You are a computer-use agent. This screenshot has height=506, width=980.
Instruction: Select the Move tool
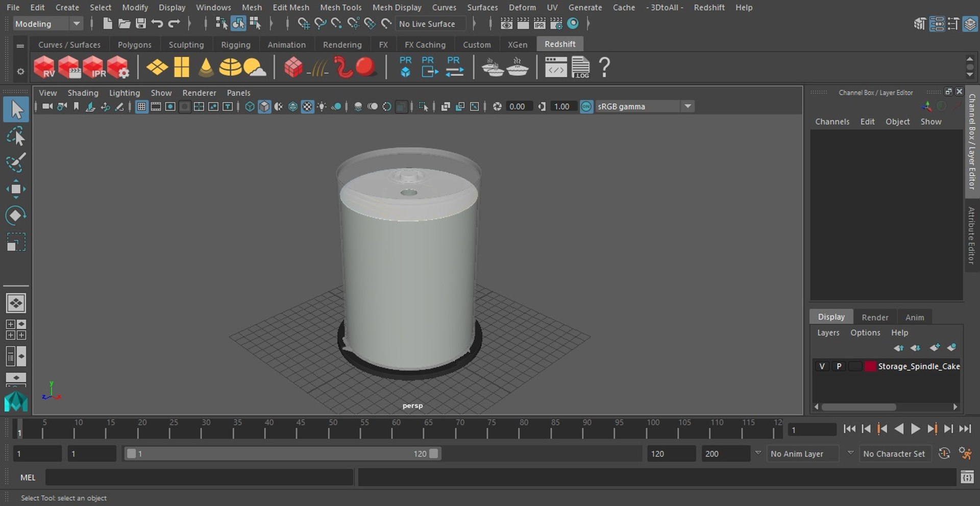[16, 189]
